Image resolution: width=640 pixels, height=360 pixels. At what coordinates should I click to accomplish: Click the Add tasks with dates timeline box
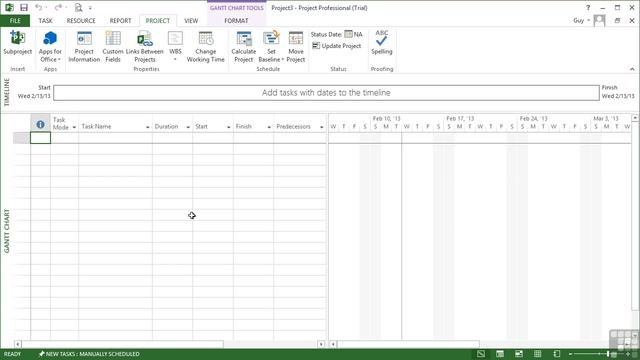click(x=326, y=93)
